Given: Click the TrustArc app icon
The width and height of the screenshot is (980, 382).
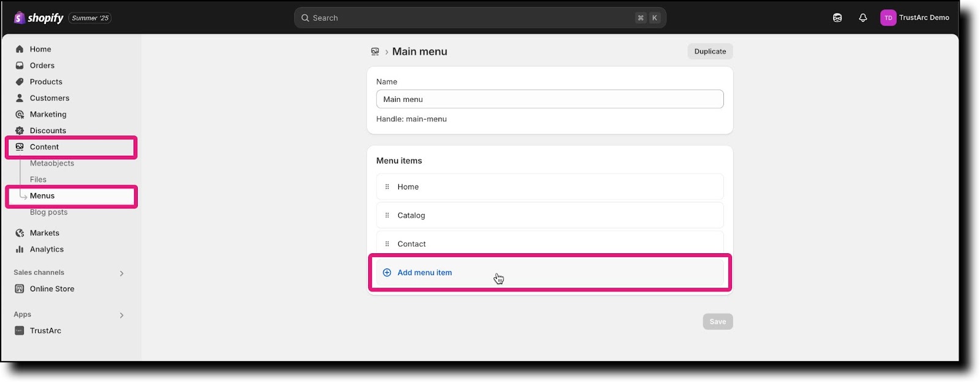Looking at the screenshot, I should 20,330.
